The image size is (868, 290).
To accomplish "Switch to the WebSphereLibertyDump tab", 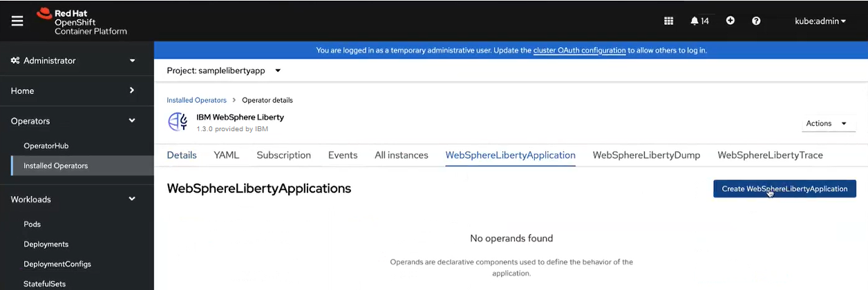I will click(646, 155).
